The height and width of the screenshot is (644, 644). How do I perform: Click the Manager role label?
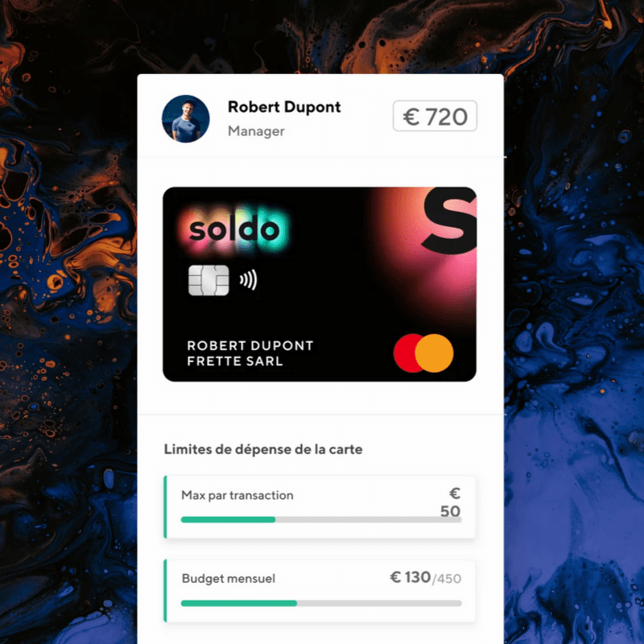coord(256,131)
